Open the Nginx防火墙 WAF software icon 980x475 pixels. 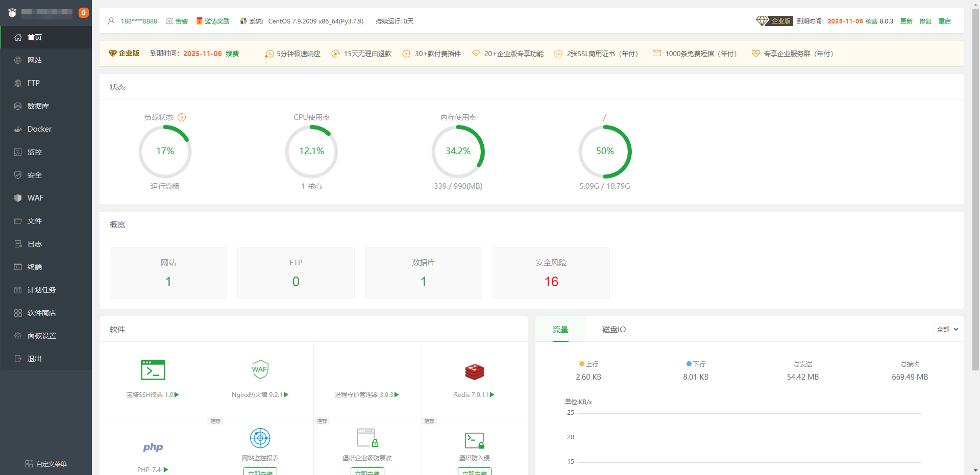click(x=260, y=369)
